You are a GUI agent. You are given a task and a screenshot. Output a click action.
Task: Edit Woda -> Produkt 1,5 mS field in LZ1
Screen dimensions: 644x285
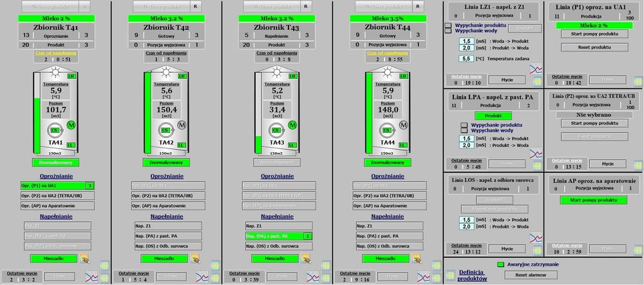tap(466, 41)
